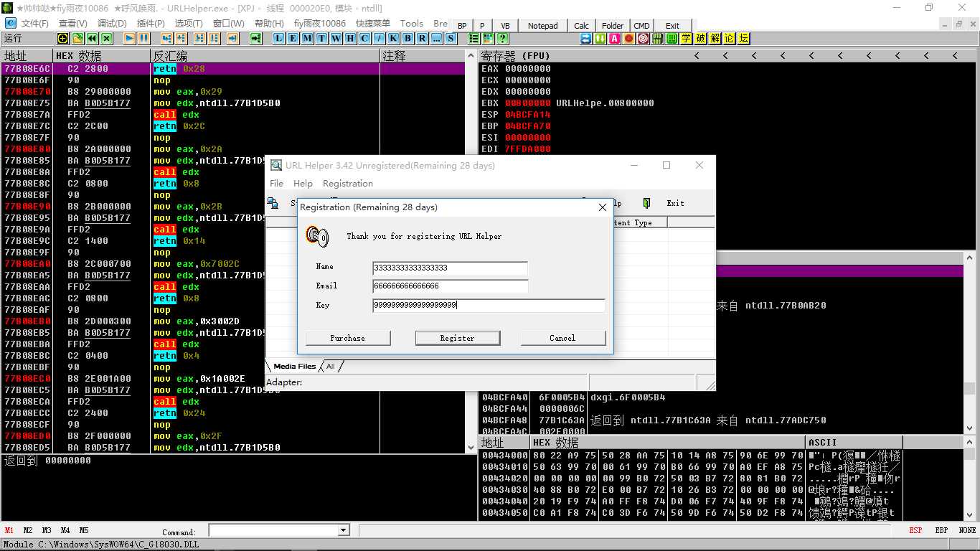Click the BP toolbar button

click(462, 26)
